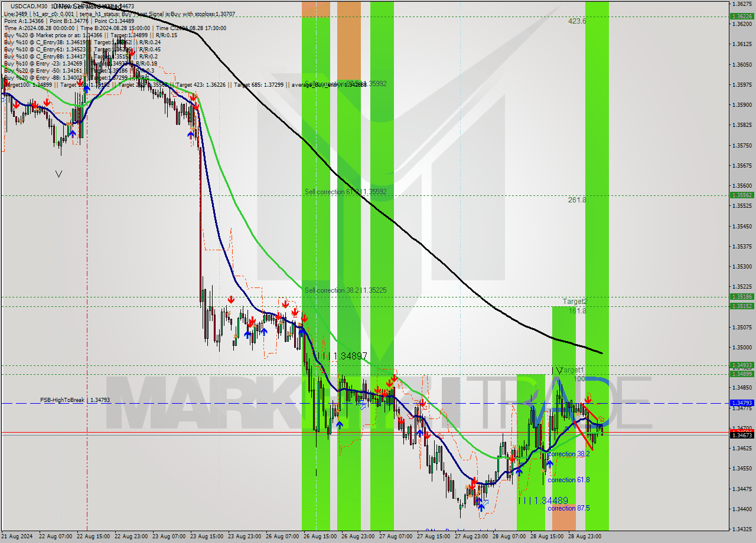The image size is (756, 543).
Task: Click the 261.8 Fibonacci level label
Action: click(x=577, y=200)
